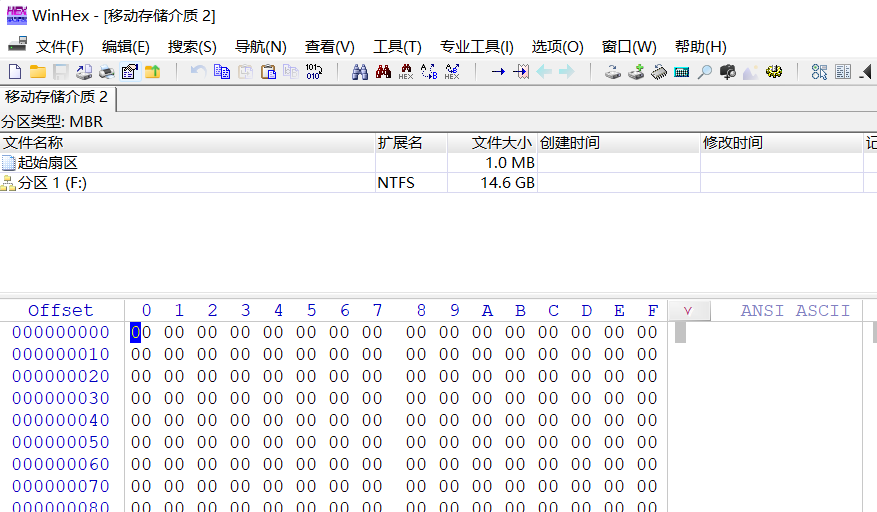Click the WinHex device icon left of 文件(F)
The width and height of the screenshot is (877, 512).
(x=18, y=44)
